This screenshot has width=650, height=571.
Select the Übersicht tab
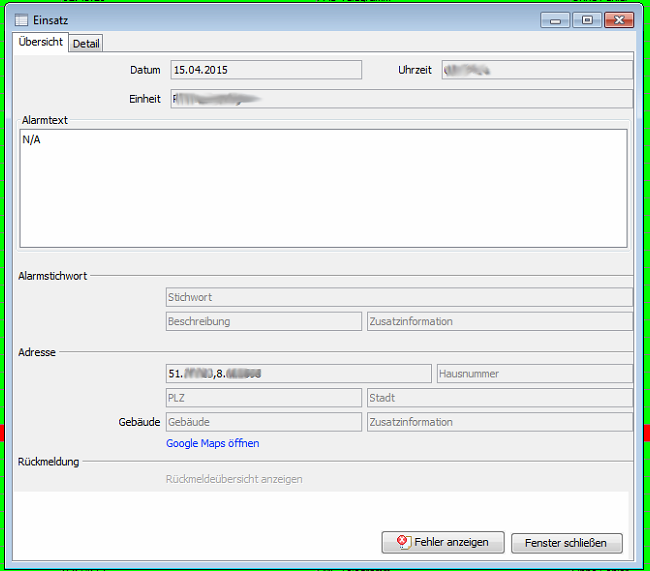click(41, 42)
